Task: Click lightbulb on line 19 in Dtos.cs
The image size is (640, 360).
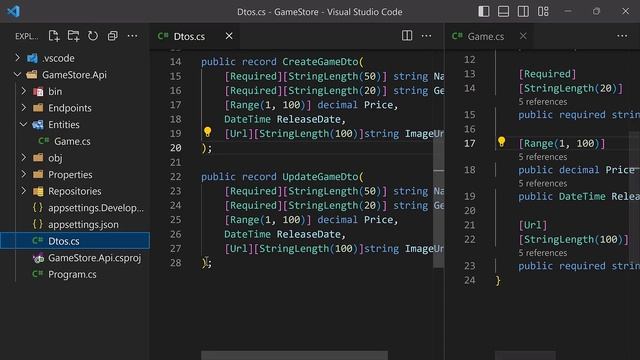Action: 207,132
